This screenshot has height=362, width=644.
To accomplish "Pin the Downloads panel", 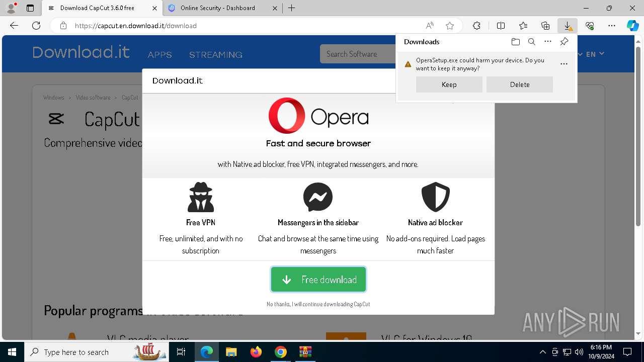I will click(x=564, y=42).
